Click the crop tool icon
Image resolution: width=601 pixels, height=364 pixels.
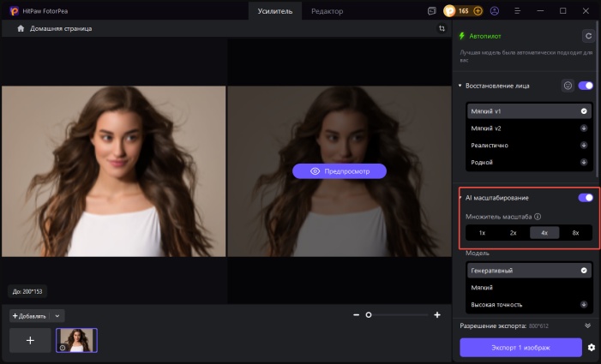[x=441, y=28]
